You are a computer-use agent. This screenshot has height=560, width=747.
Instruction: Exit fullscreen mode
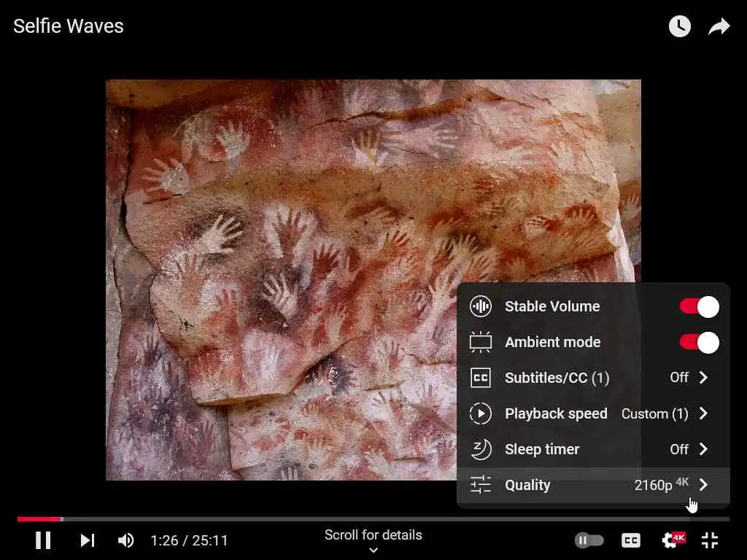coord(710,540)
